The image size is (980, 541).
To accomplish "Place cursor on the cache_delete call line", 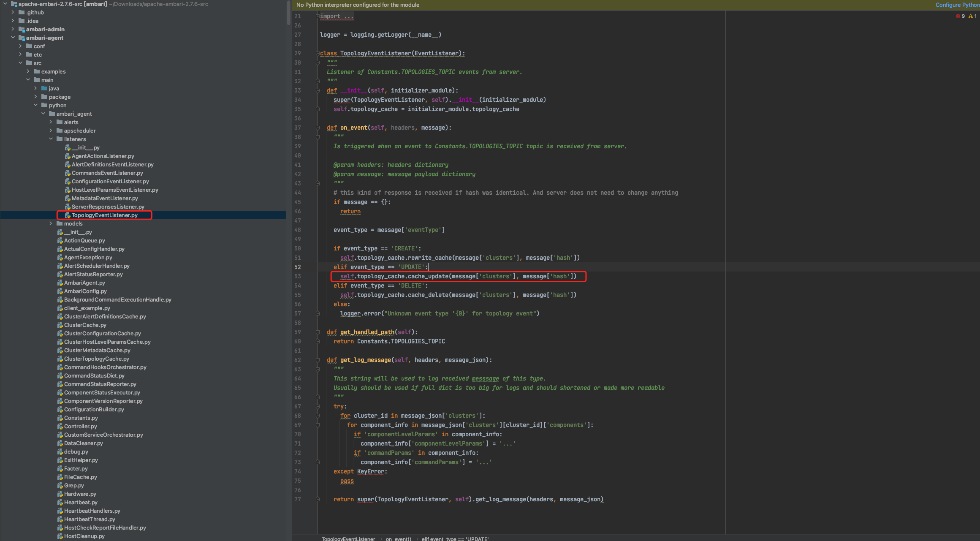I will point(458,295).
